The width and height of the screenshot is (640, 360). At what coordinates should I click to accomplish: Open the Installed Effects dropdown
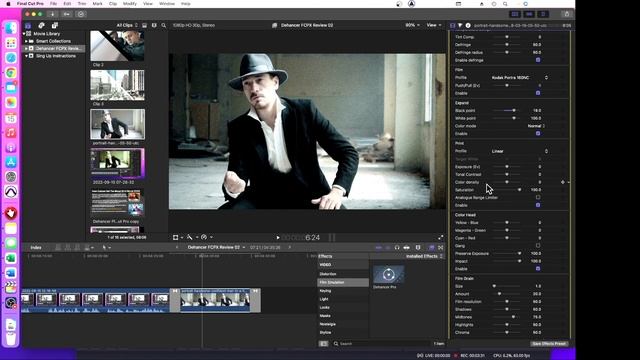coord(424,256)
